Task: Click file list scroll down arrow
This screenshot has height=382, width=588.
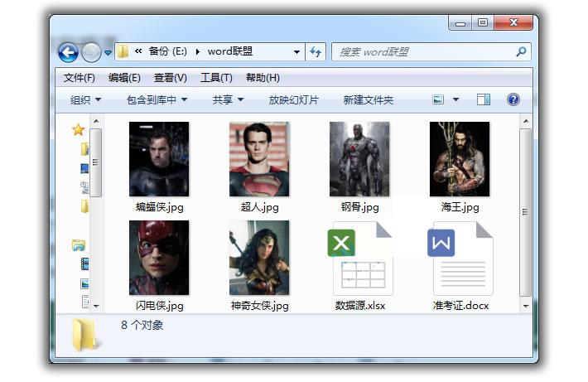Action: coord(526,307)
